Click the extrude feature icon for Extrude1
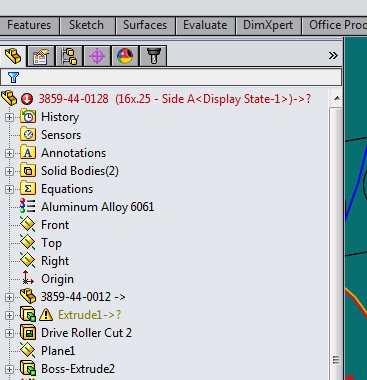Viewport: 367px width, 380px height. [x=28, y=314]
